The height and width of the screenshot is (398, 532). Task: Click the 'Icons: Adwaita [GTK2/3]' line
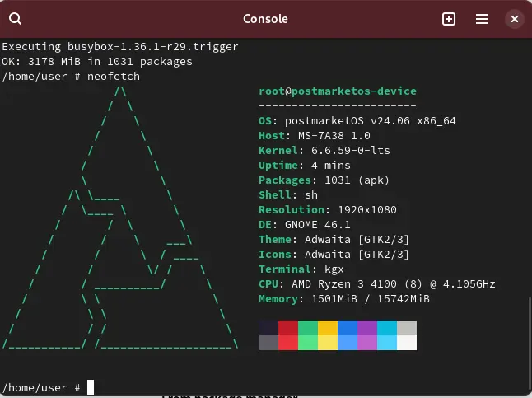click(x=334, y=255)
